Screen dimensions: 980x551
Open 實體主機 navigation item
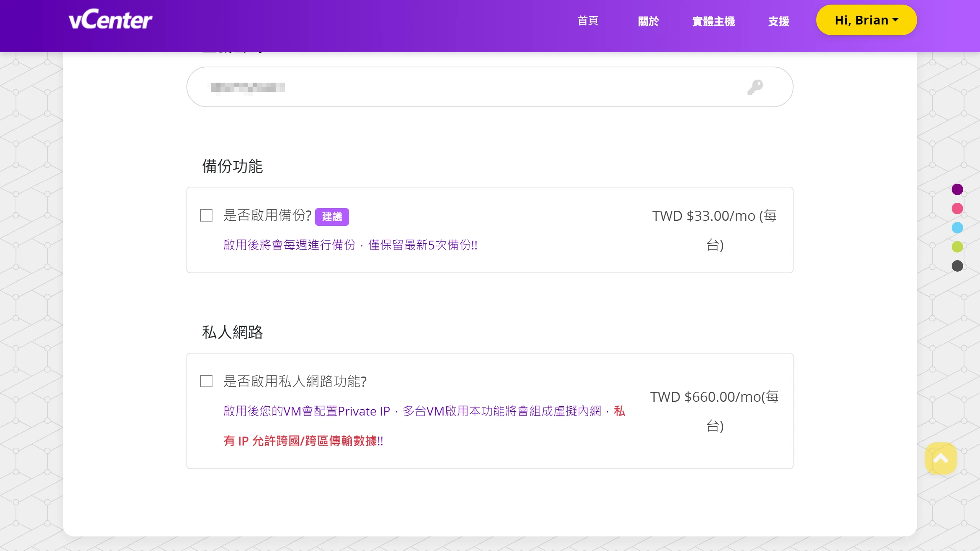tap(714, 21)
